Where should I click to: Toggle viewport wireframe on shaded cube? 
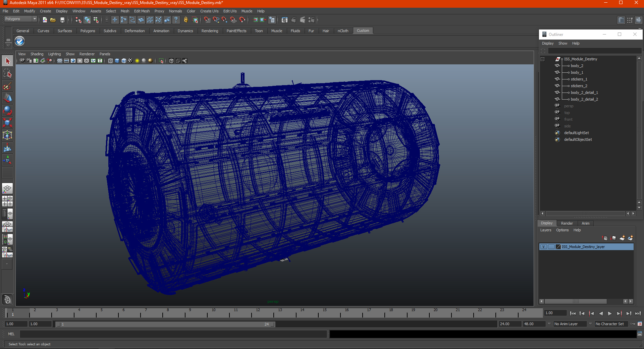(124, 61)
